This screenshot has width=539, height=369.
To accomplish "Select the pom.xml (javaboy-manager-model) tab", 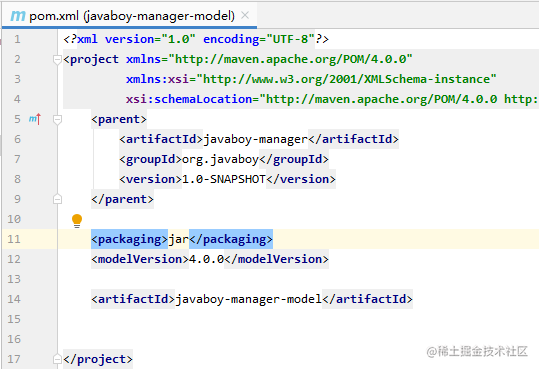I will (129, 15).
